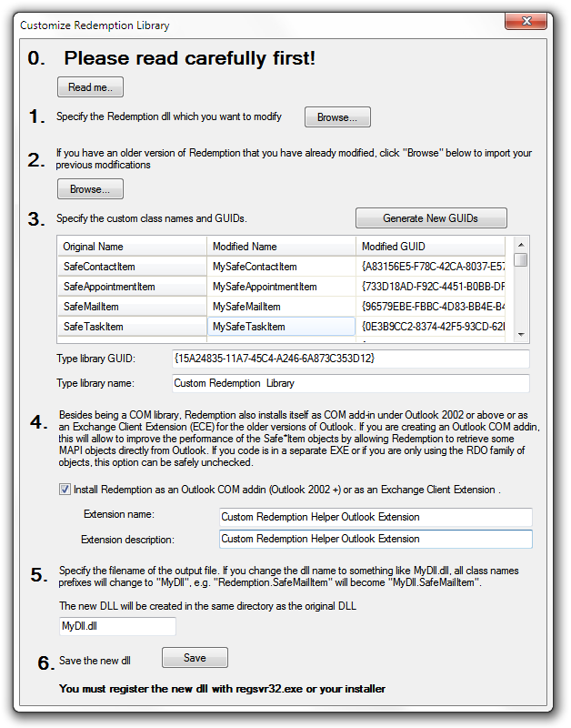Screen dimensions: 571x728
Task: Edit the MySafeMailItem modified name cell
Action: pyautogui.click(x=281, y=307)
